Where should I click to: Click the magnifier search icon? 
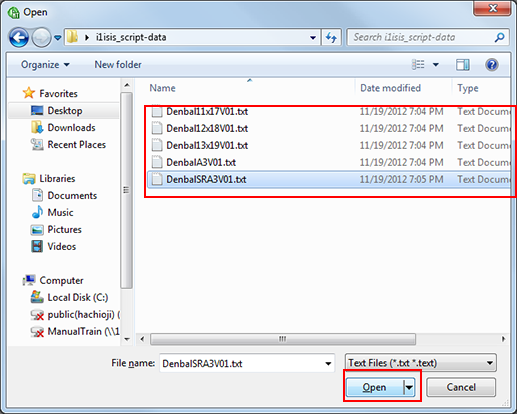click(500, 37)
